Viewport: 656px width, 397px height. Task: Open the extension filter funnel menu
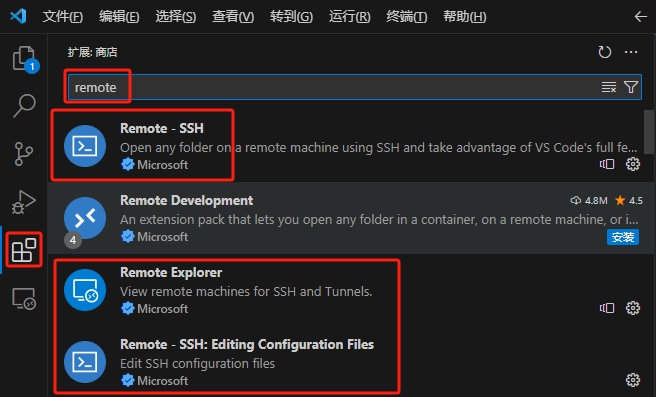(631, 87)
